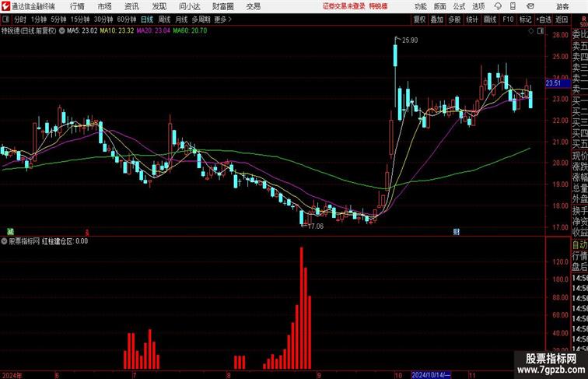Click the MA5: 23.02 label
Screen dimensions: 588x379
coord(82,31)
